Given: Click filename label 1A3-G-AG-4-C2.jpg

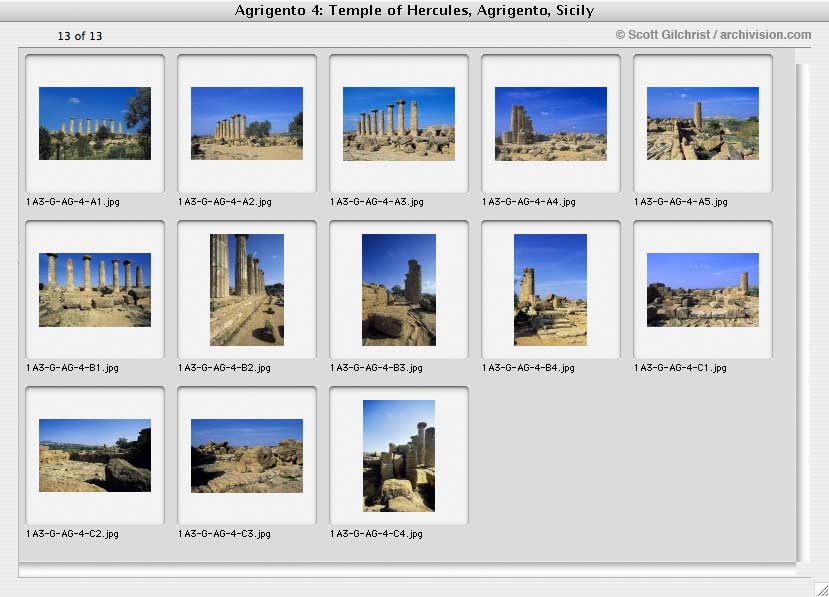Looking at the screenshot, I should point(72,534).
